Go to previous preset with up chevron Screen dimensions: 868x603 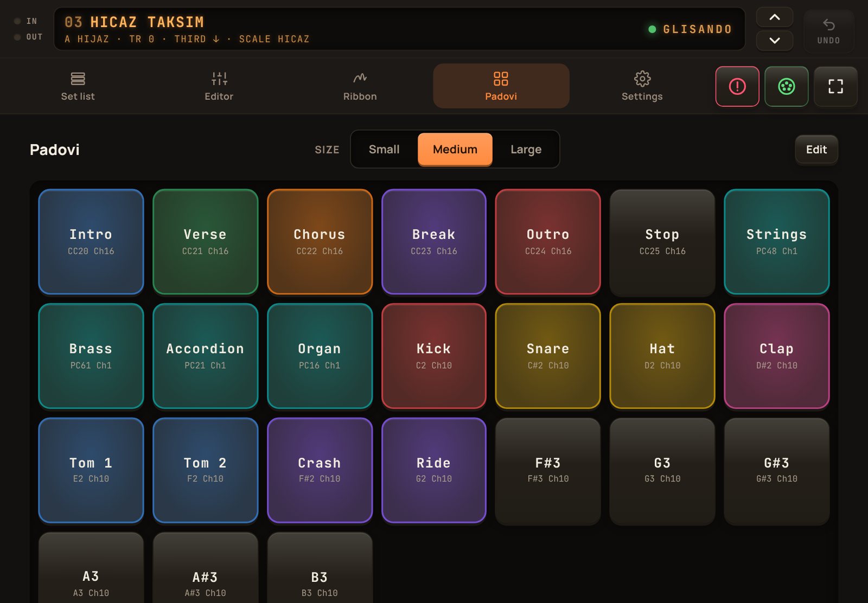click(x=775, y=17)
